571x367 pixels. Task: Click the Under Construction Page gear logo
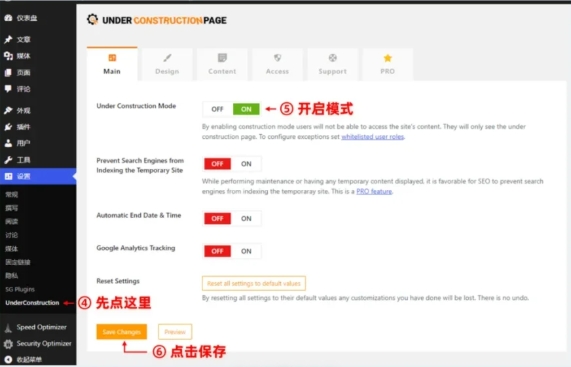[92, 19]
